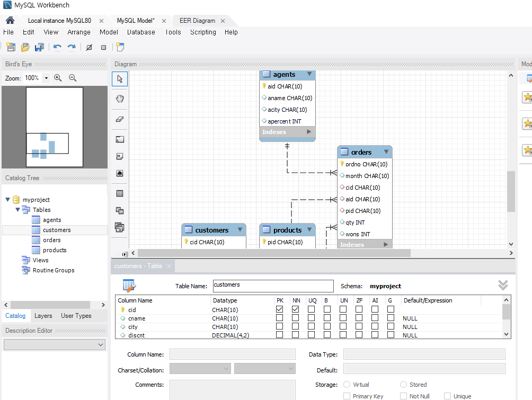The width and height of the screenshot is (532, 400).
Task: Expand the agents Indexes section
Action: tap(309, 131)
